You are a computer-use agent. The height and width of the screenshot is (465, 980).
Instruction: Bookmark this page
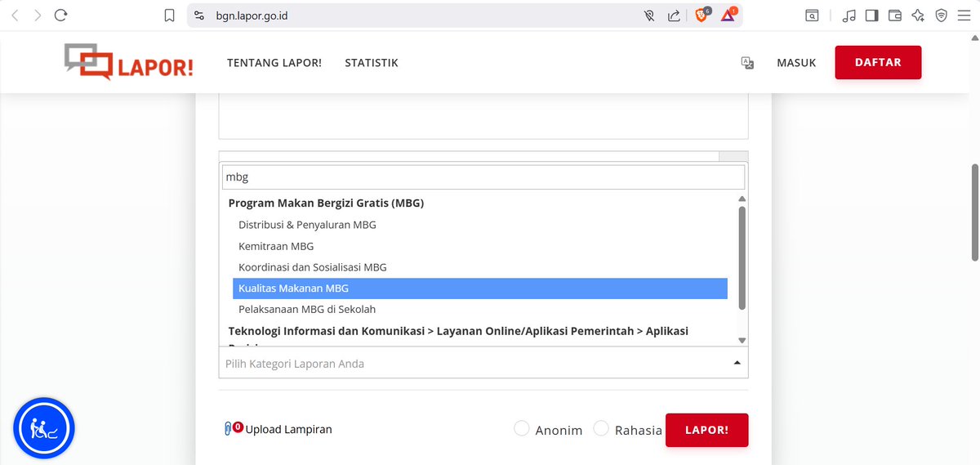click(x=169, y=15)
